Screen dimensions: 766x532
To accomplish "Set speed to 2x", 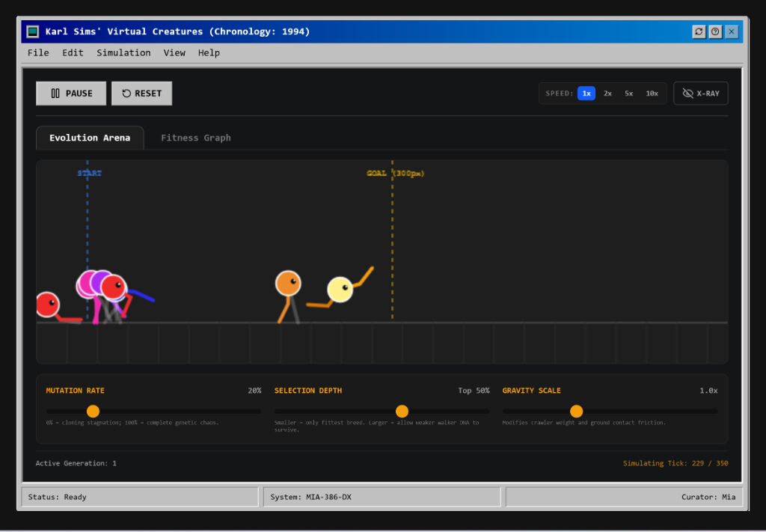I will point(607,94).
